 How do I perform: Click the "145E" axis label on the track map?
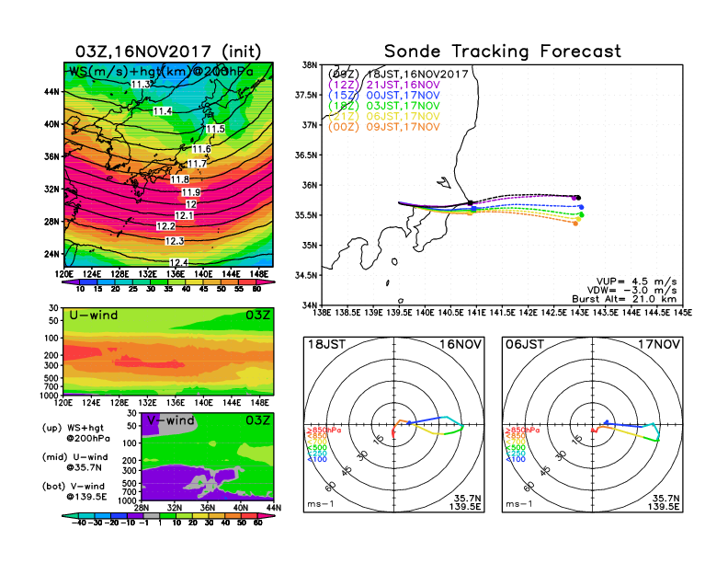coord(682,313)
